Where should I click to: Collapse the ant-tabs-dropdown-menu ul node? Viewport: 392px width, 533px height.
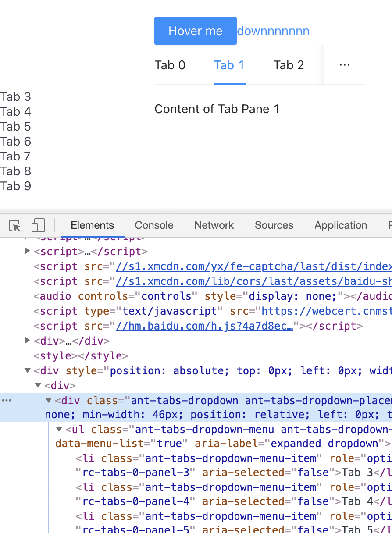59,430
